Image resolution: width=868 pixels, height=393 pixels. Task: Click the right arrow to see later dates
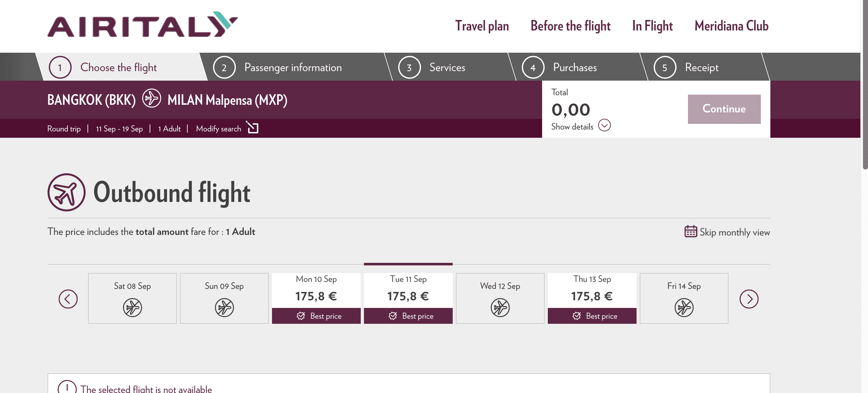(750, 298)
